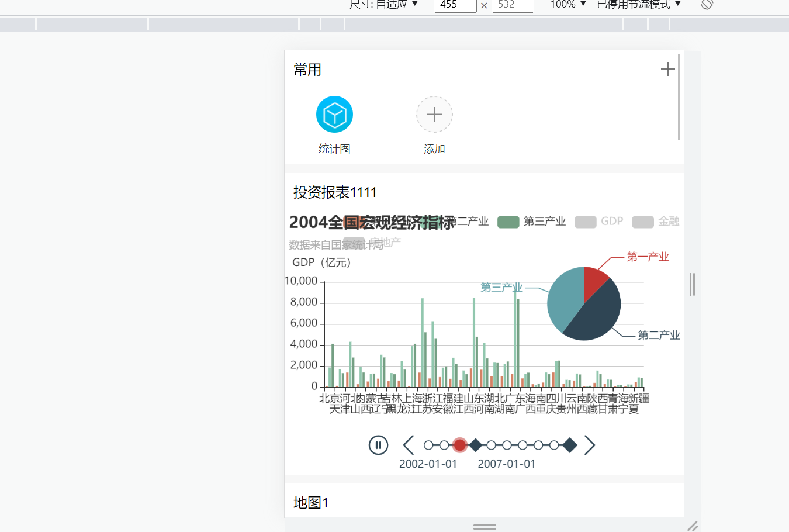Select the current red timeline point
789x532 pixels.
(x=460, y=445)
